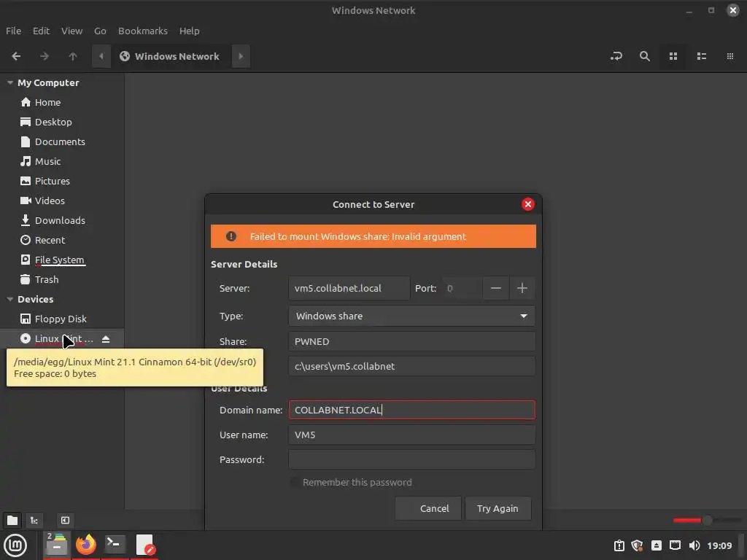Open the Go menu
This screenshot has height=560, width=747.
point(100,31)
